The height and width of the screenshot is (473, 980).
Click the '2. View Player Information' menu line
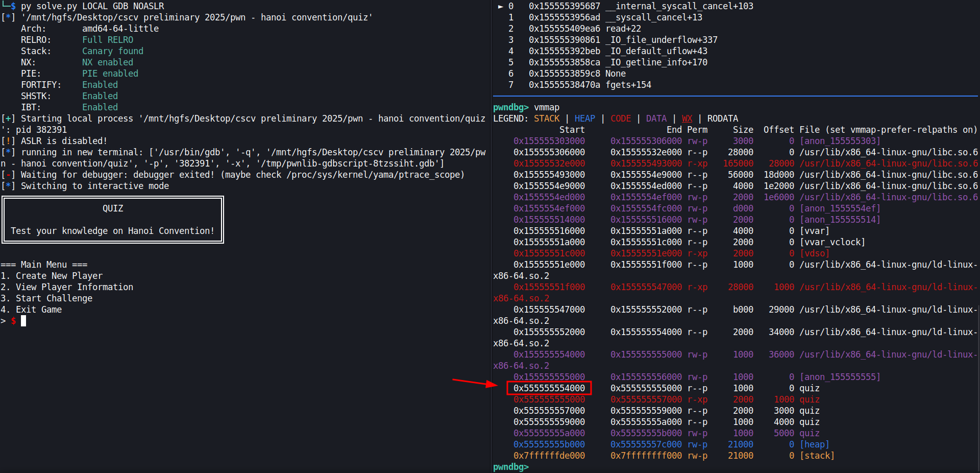click(67, 287)
